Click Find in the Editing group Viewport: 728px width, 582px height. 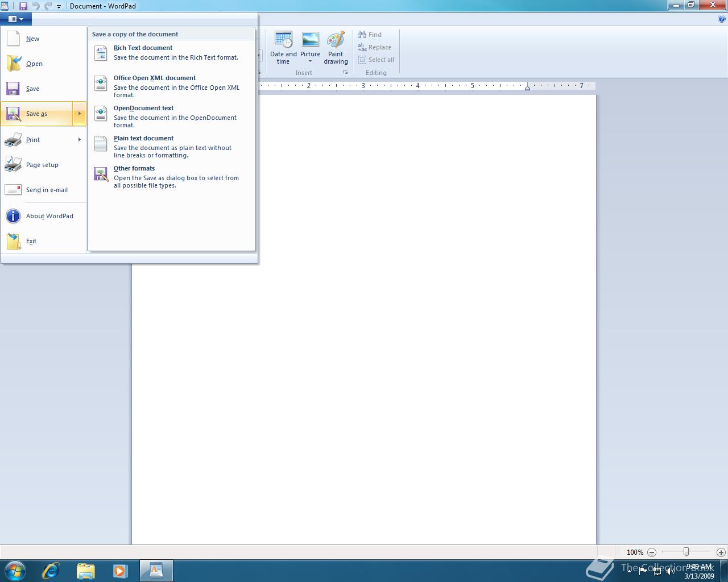tap(370, 35)
